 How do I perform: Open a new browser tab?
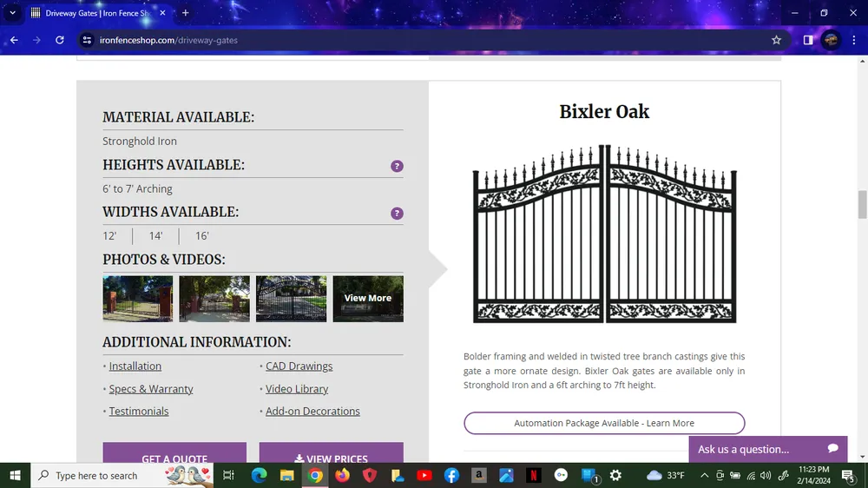click(186, 13)
